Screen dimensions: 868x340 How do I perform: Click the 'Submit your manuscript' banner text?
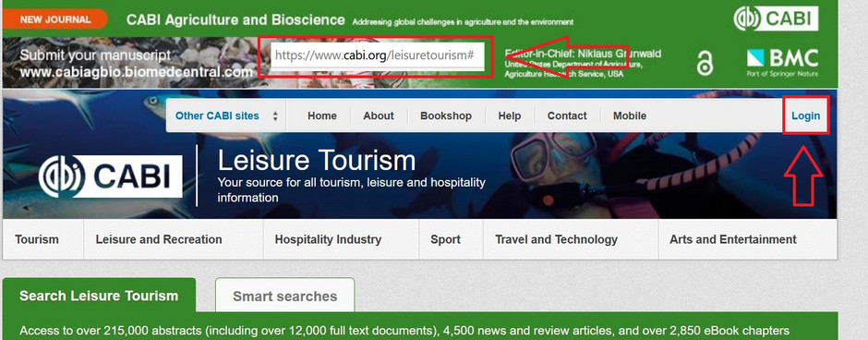tap(95, 55)
